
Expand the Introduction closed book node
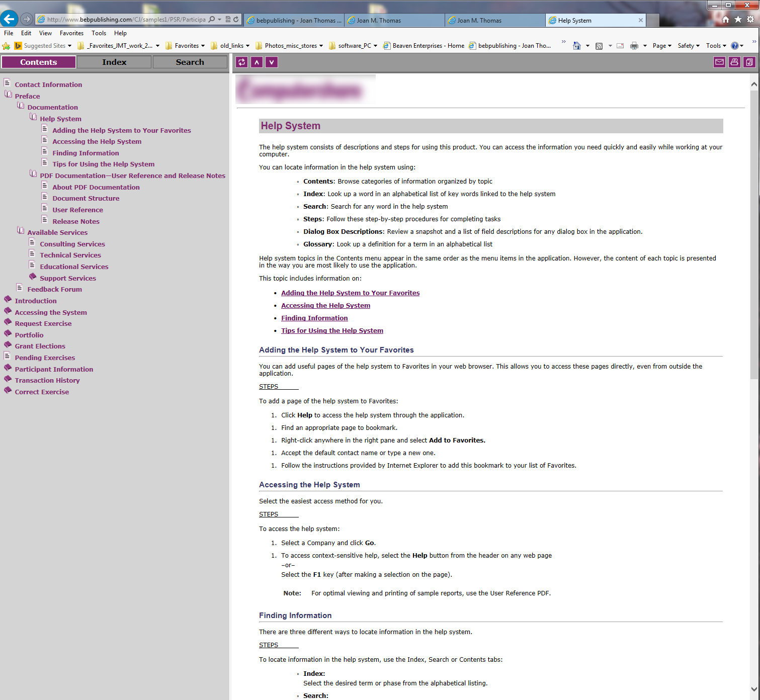tap(8, 299)
